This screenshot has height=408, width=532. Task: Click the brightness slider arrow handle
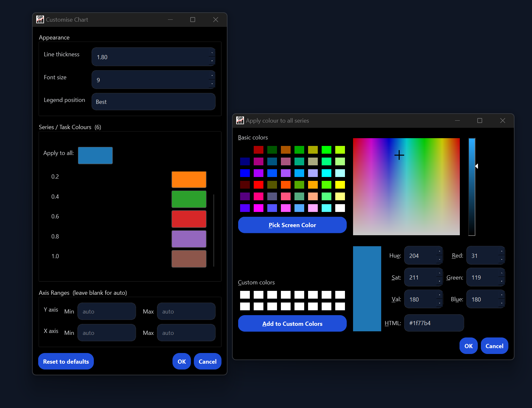point(477,166)
